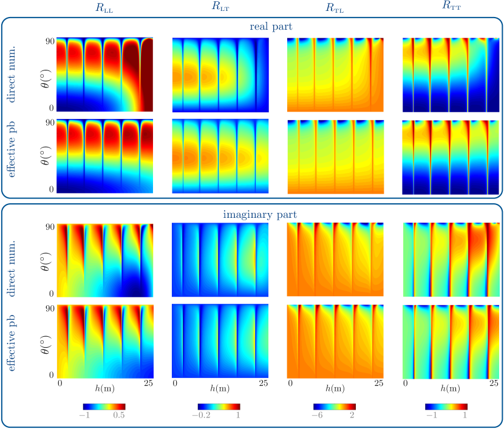Click the imaginary part direct num. R_LL heatmap

coord(105,260)
